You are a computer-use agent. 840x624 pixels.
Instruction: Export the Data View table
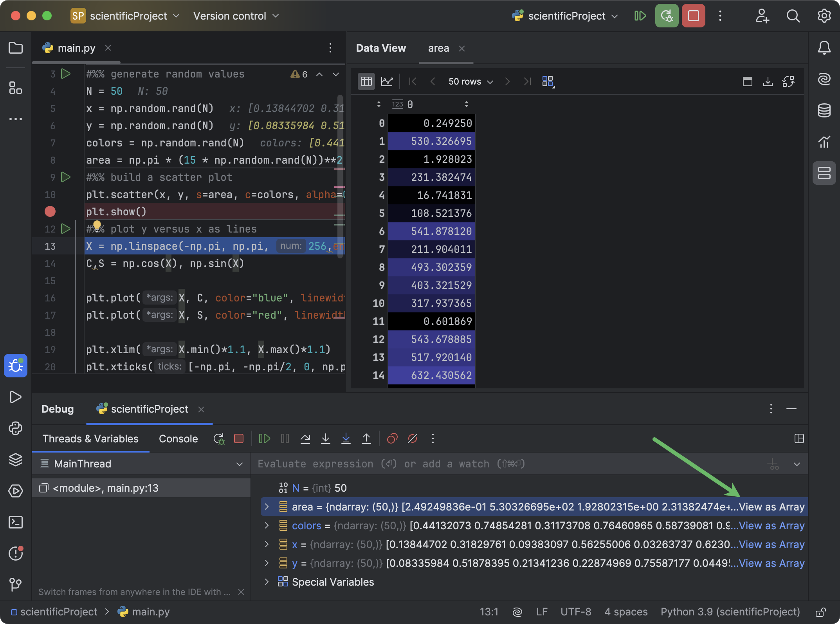pyautogui.click(x=768, y=81)
